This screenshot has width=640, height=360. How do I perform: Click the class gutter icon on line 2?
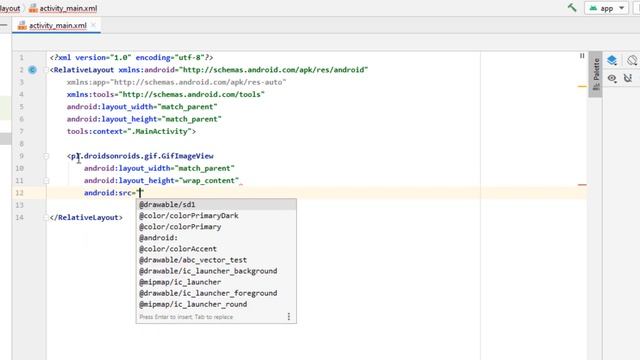(32, 70)
